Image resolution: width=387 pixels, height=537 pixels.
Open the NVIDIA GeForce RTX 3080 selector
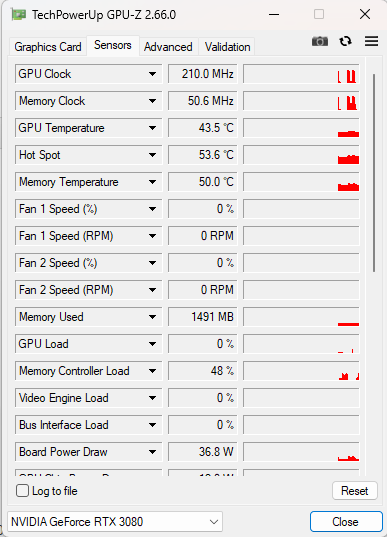[115, 522]
